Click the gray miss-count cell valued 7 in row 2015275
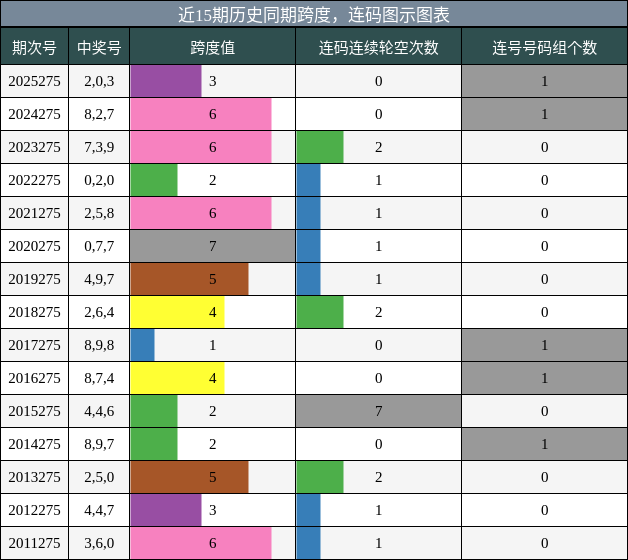The height and width of the screenshot is (560, 628). (378, 411)
